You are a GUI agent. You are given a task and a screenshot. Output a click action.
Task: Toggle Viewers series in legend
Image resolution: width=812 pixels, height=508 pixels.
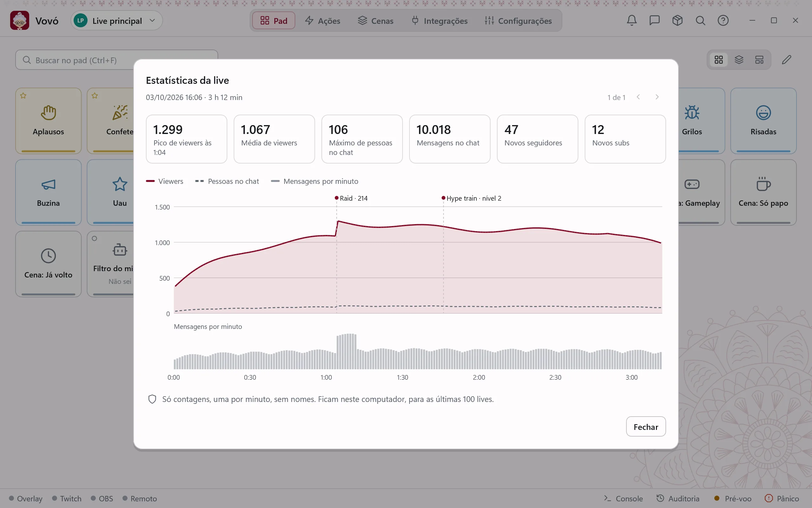coord(164,181)
